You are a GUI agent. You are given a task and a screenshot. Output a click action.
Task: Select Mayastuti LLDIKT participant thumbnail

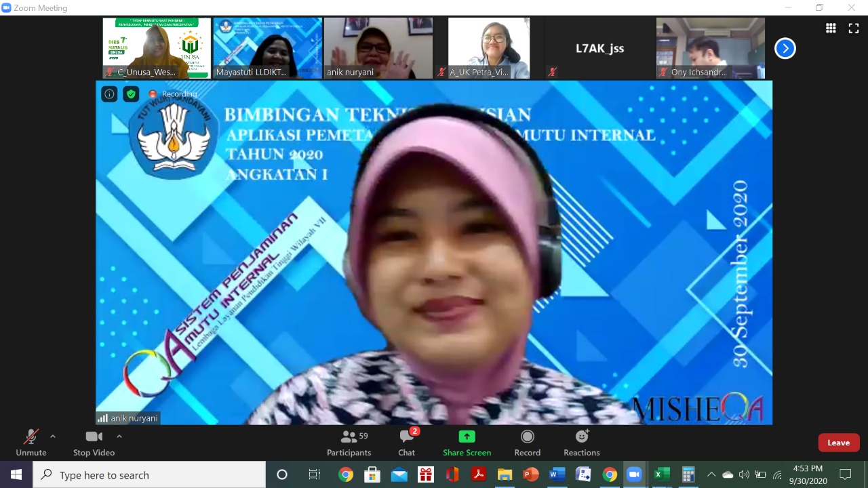[x=268, y=48]
